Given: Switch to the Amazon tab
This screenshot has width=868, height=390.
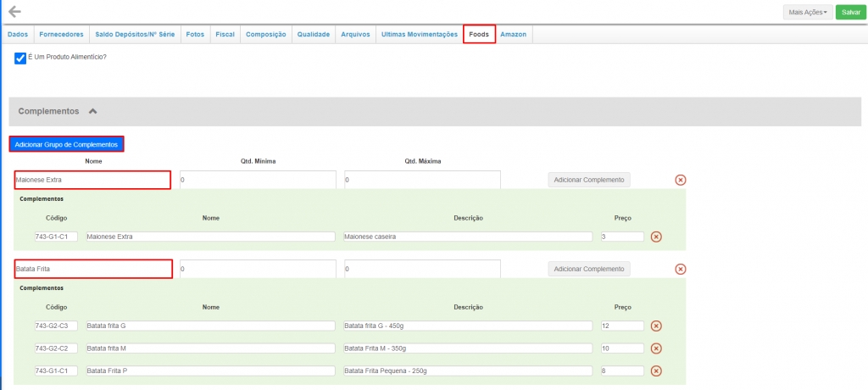Looking at the screenshot, I should (x=513, y=34).
